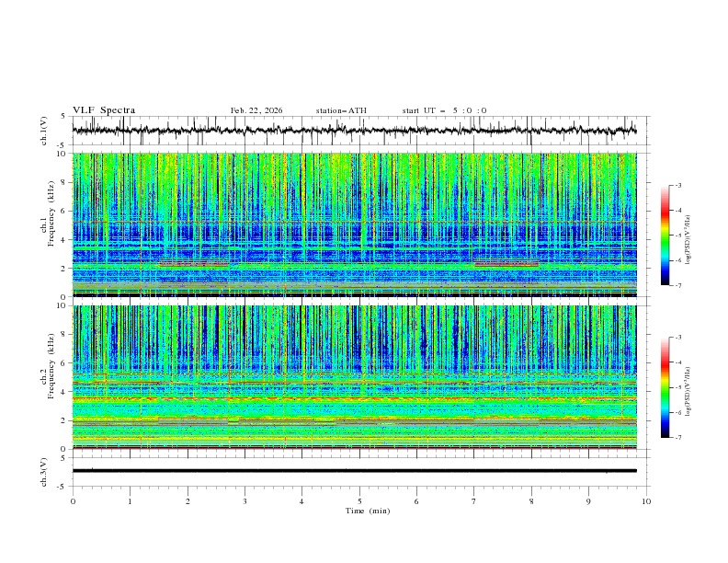The image size is (728, 563).
Task: Click the "ch.3(V)" waveform axis label
Action: 45,470
